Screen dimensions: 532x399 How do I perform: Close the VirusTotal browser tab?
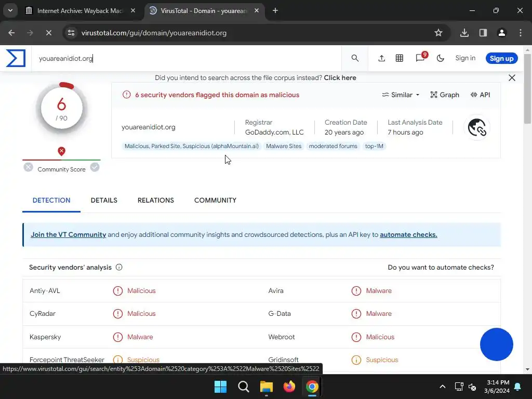(x=257, y=10)
